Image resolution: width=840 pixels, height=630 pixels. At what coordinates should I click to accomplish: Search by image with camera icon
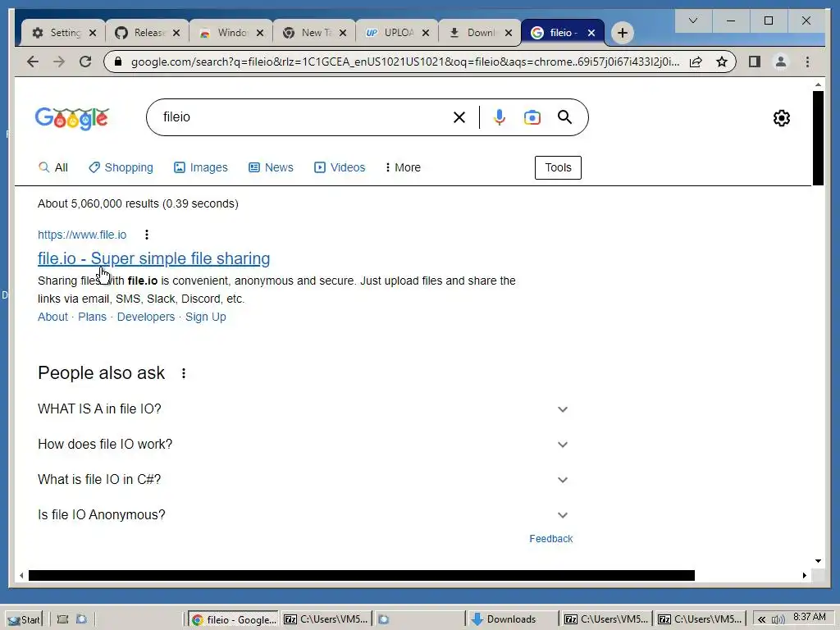[x=532, y=117]
